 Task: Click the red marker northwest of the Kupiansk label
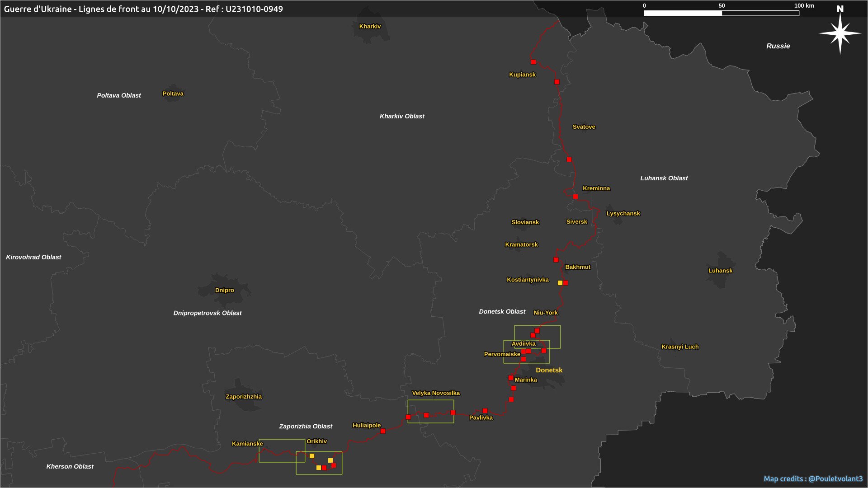point(533,62)
